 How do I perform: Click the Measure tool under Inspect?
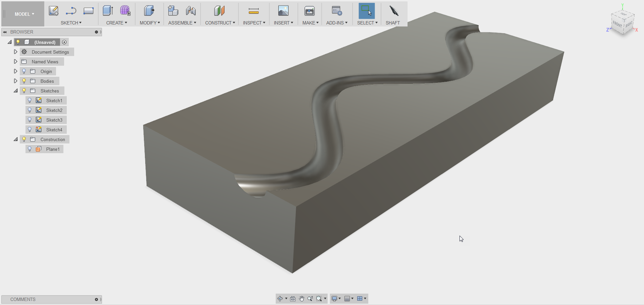tap(254, 10)
